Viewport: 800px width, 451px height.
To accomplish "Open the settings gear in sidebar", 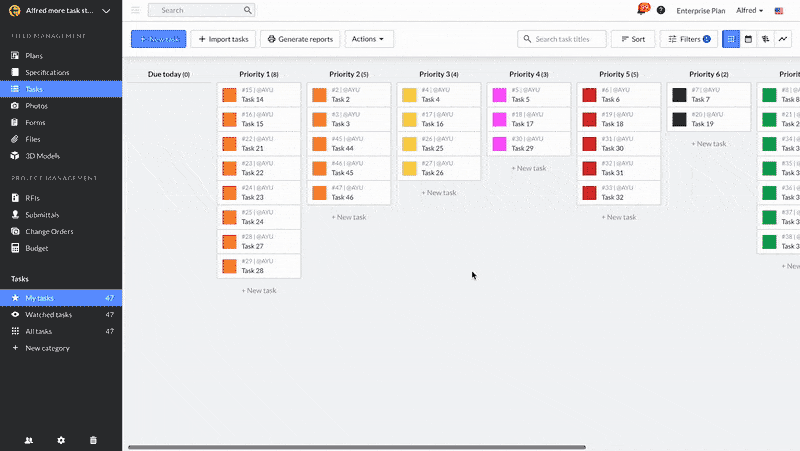I will tap(61, 440).
